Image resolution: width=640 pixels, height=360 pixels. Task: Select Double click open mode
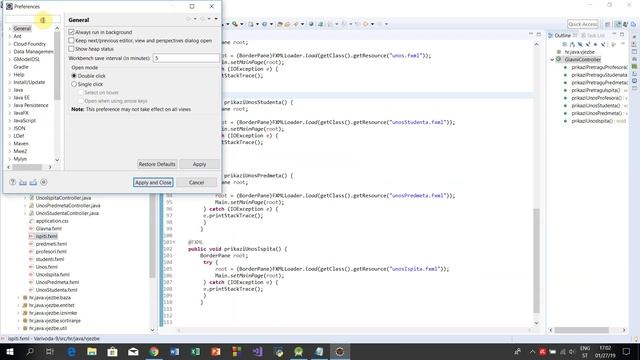click(74, 76)
